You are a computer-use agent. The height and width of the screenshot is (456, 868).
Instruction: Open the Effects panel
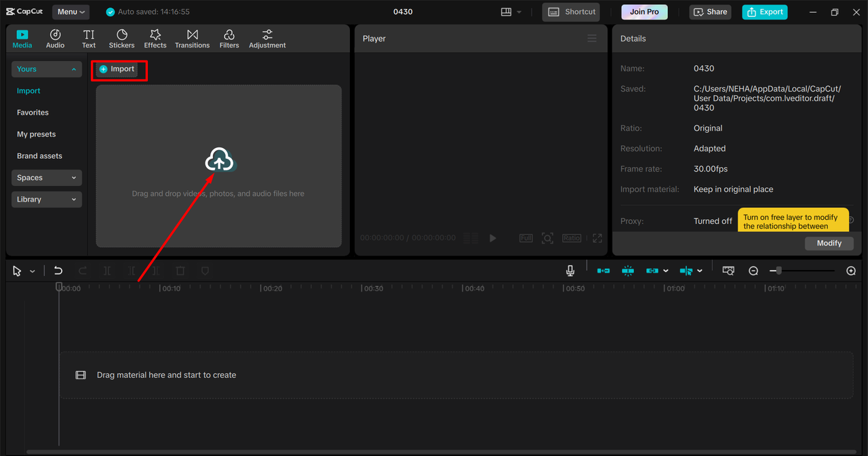155,39
